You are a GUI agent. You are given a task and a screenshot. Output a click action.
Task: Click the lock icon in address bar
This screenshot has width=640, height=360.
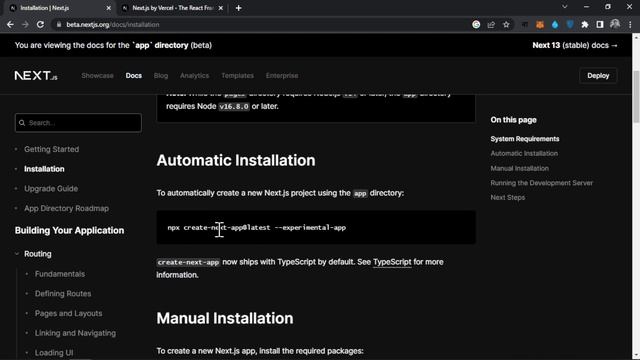59,24
